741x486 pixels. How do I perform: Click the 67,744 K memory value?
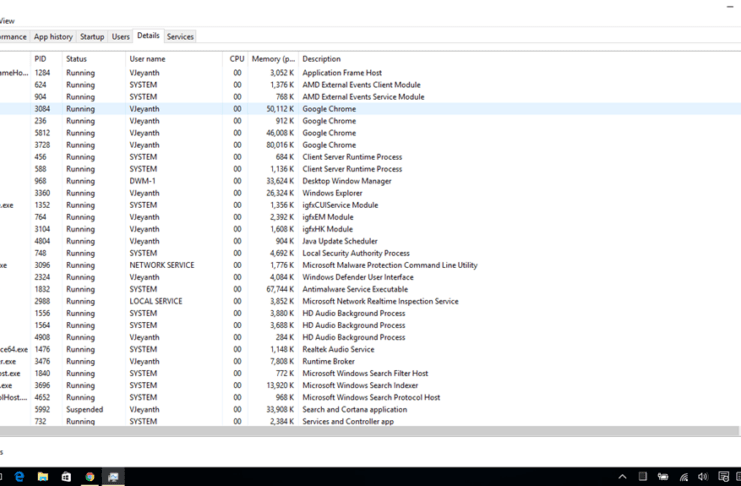pyautogui.click(x=280, y=289)
